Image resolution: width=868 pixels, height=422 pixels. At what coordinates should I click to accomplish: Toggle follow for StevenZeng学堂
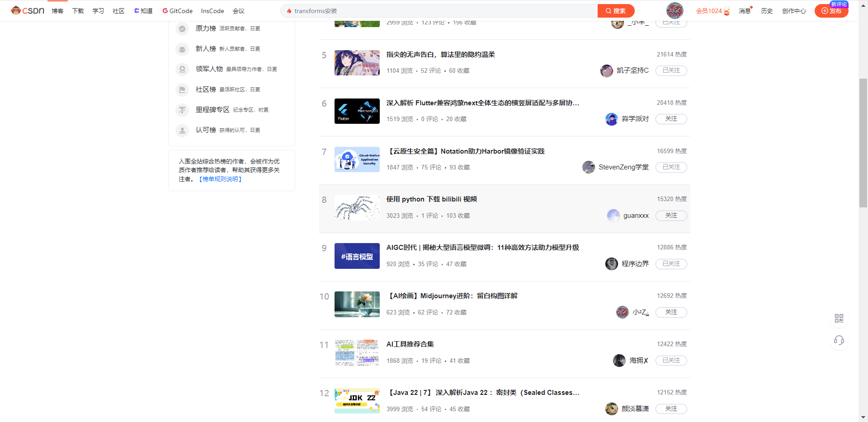coord(671,167)
